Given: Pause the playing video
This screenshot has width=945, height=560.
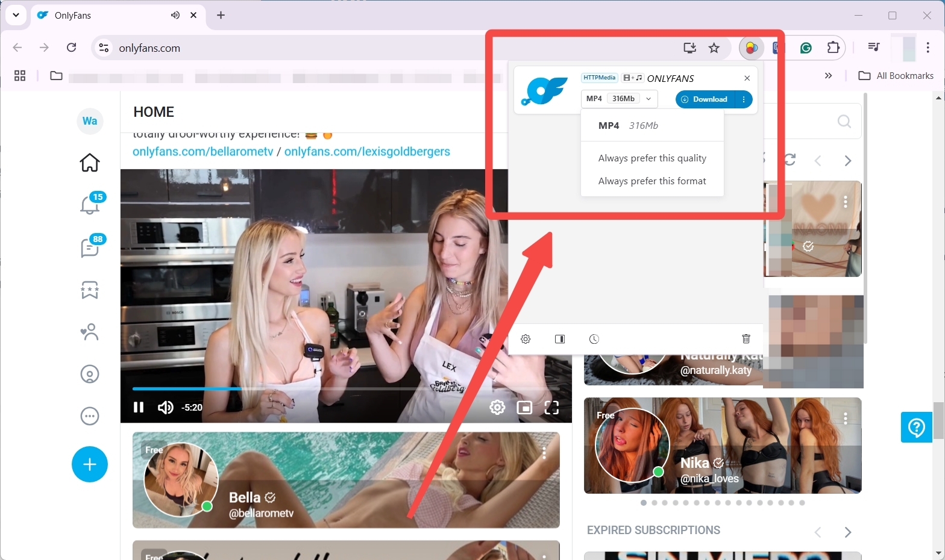Looking at the screenshot, I should (139, 408).
